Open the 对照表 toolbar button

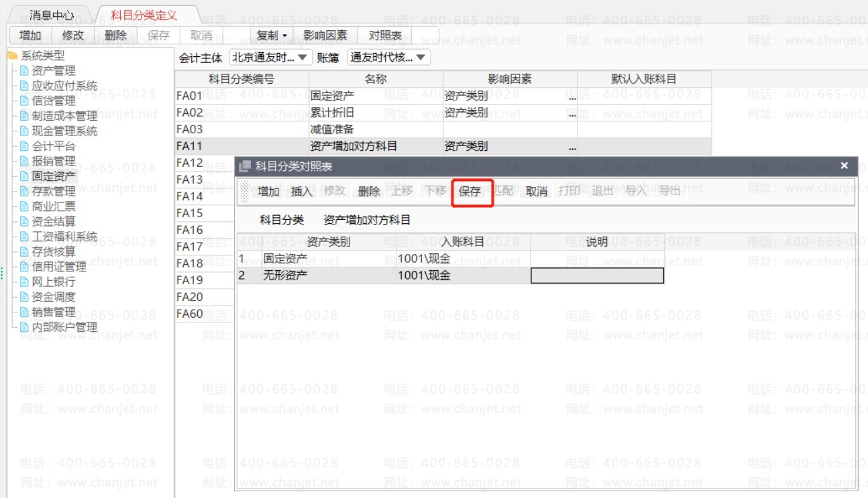coord(385,36)
